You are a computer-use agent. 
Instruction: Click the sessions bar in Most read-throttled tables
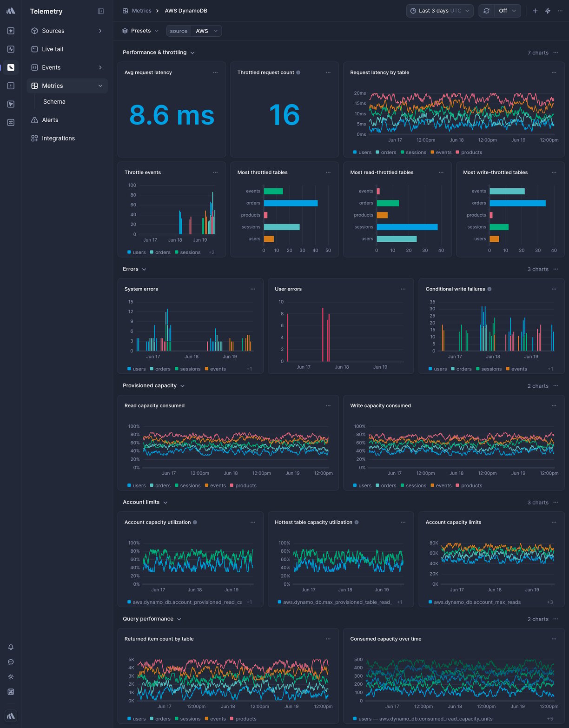[407, 227]
